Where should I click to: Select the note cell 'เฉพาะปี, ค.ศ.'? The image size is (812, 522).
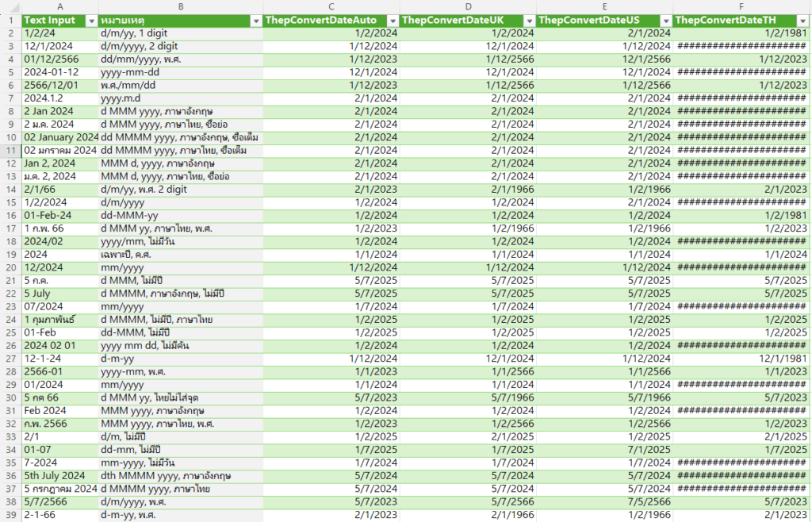(181, 255)
